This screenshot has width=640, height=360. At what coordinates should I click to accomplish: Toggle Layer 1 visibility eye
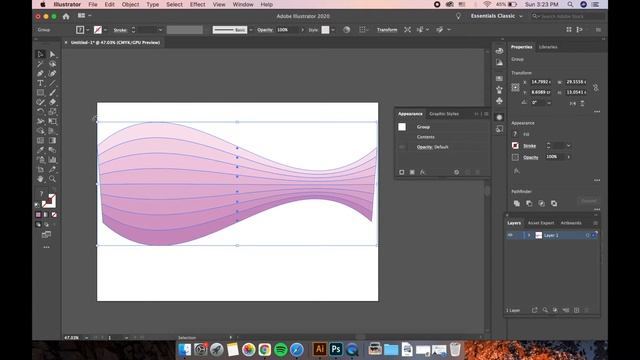pyautogui.click(x=510, y=235)
